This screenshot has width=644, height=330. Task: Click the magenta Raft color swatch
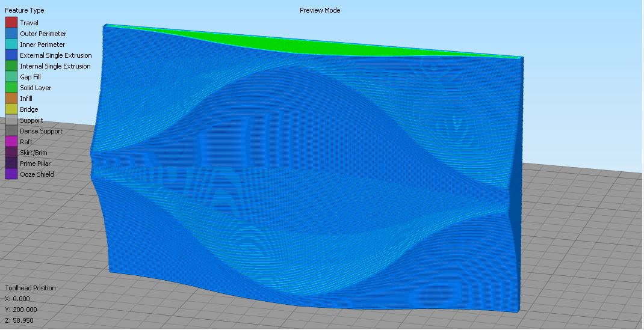pos(11,142)
